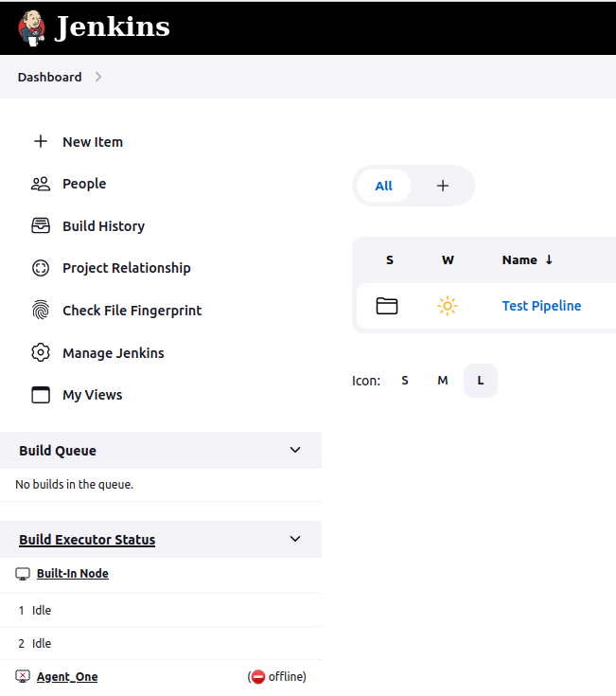Open the Built-In Node link
Screen dimensions: 616x696
[x=73, y=574]
